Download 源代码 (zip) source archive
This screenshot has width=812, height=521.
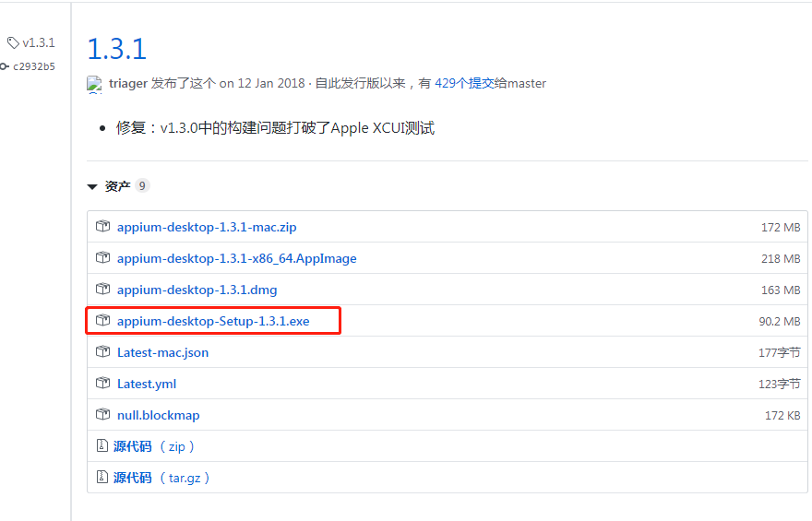coord(154,446)
